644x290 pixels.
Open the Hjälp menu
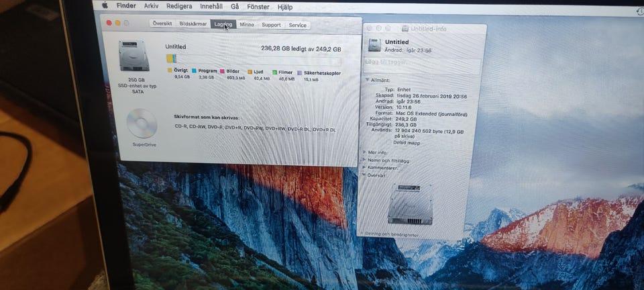click(x=286, y=7)
